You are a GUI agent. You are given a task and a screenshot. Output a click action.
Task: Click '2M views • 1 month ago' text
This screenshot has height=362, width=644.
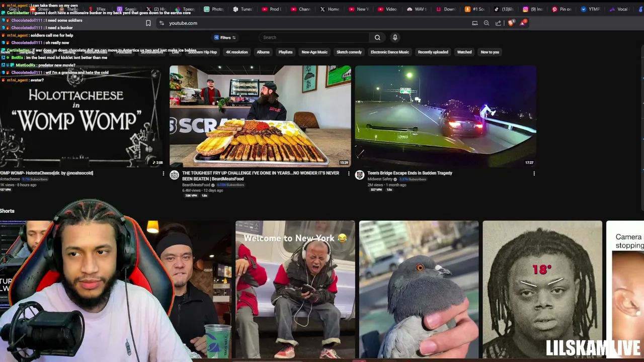[387, 185]
